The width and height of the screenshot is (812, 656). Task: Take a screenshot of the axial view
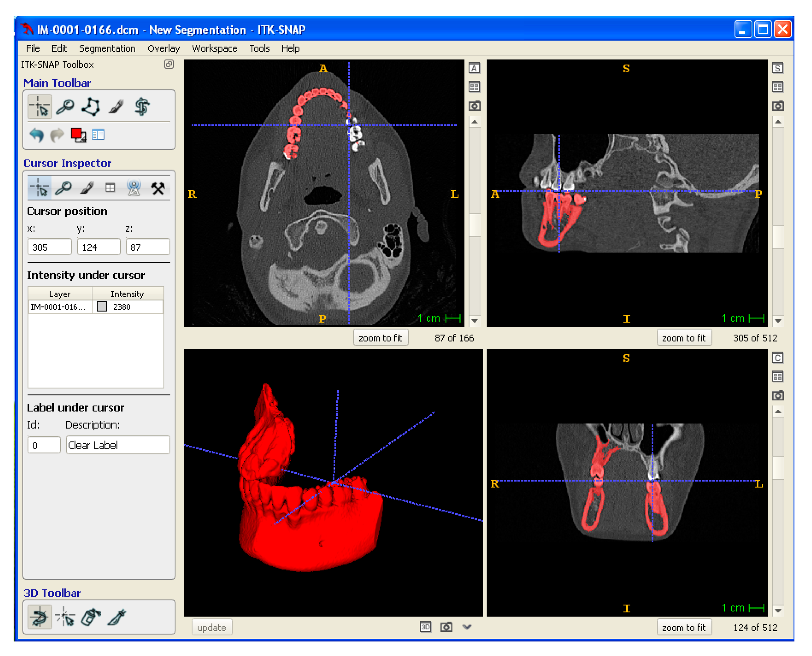[x=475, y=106]
